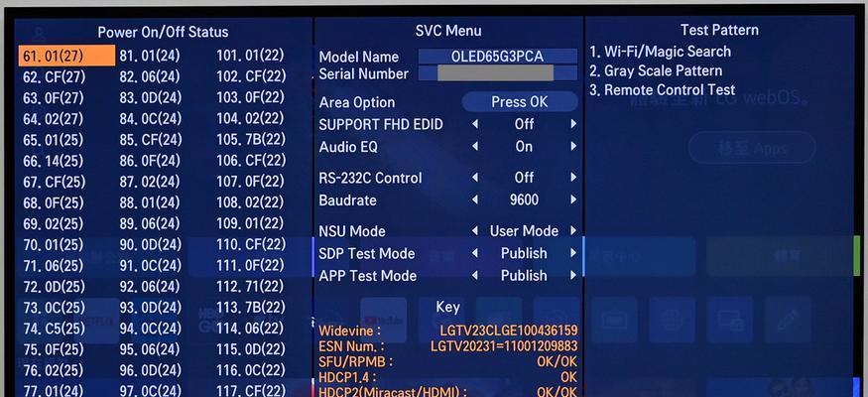The width and height of the screenshot is (868, 397).
Task: Select the Press OK button for Area Option
Action: [520, 102]
